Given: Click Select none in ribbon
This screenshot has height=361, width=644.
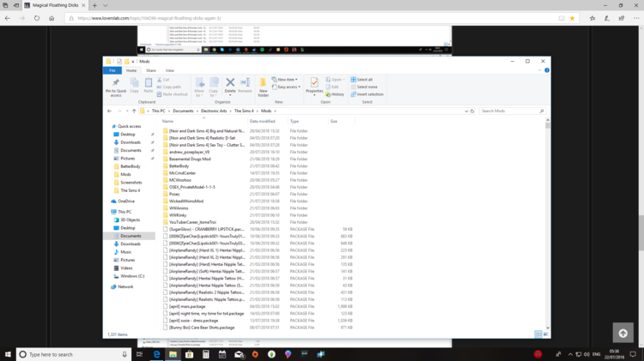Looking at the screenshot, I should [x=364, y=87].
